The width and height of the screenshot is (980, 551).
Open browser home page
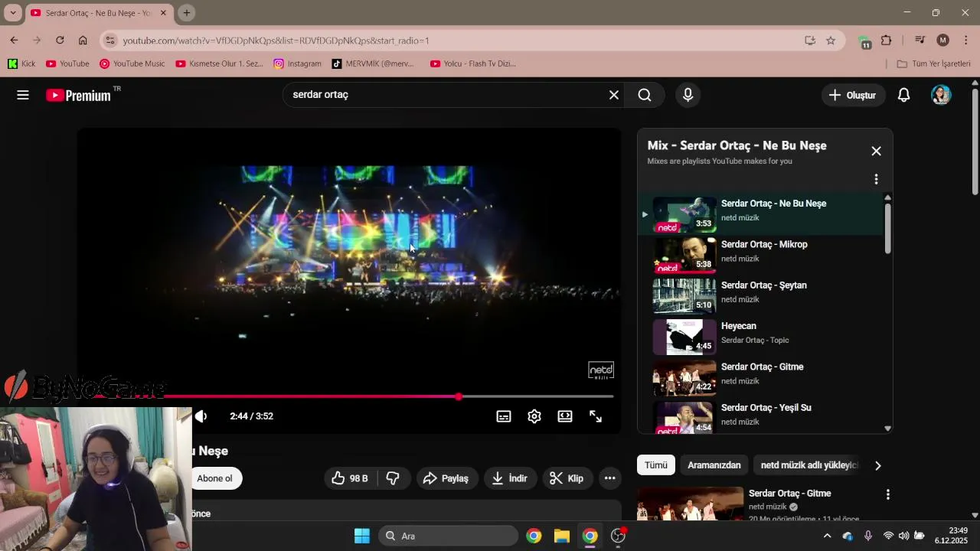(83, 40)
